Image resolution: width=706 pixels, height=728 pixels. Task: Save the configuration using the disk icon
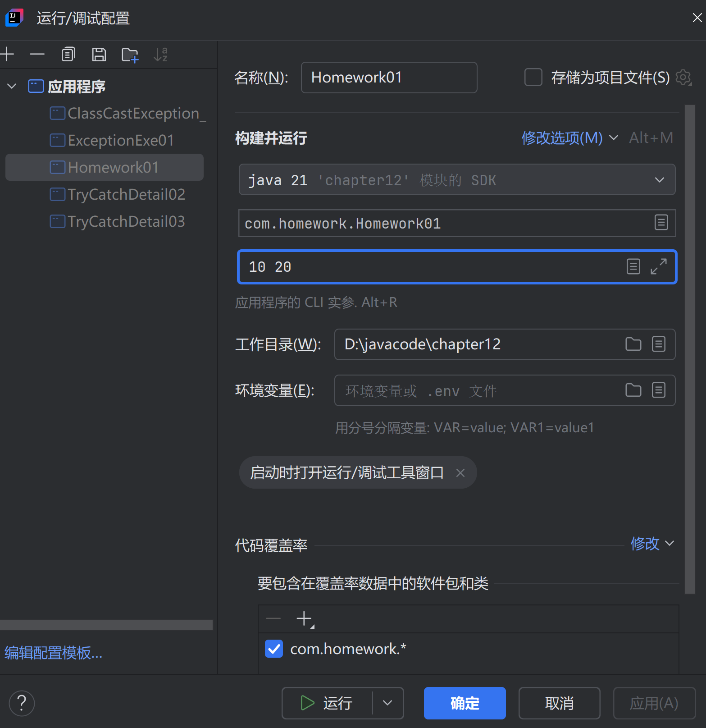tap(99, 55)
